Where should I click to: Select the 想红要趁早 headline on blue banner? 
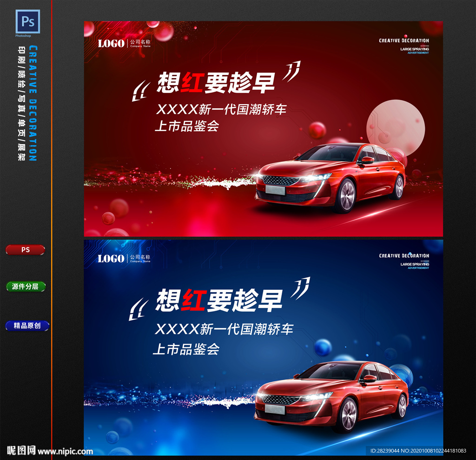pos(218,300)
